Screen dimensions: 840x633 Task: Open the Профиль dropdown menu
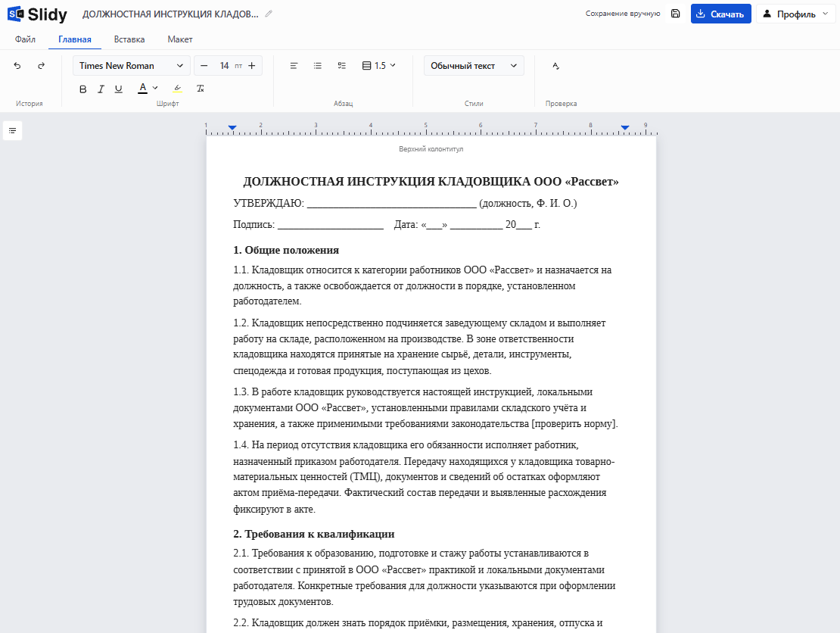(795, 14)
